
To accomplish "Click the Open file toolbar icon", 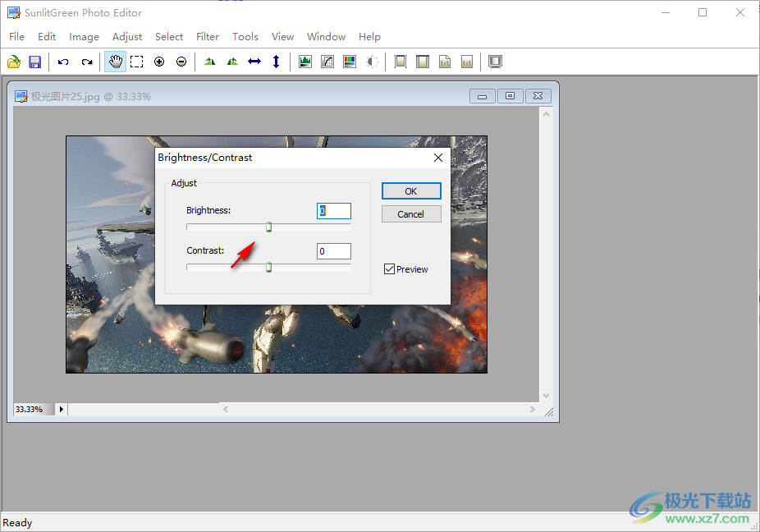I will coord(14,62).
